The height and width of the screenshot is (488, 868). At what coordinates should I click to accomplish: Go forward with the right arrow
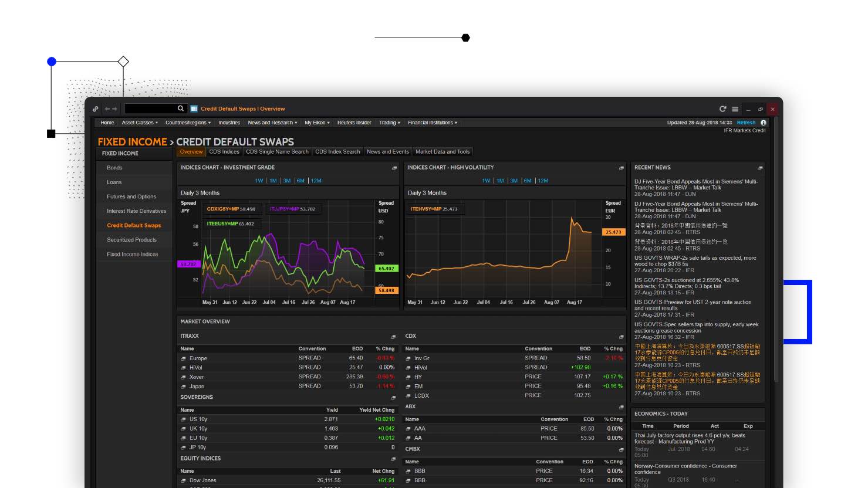point(114,109)
